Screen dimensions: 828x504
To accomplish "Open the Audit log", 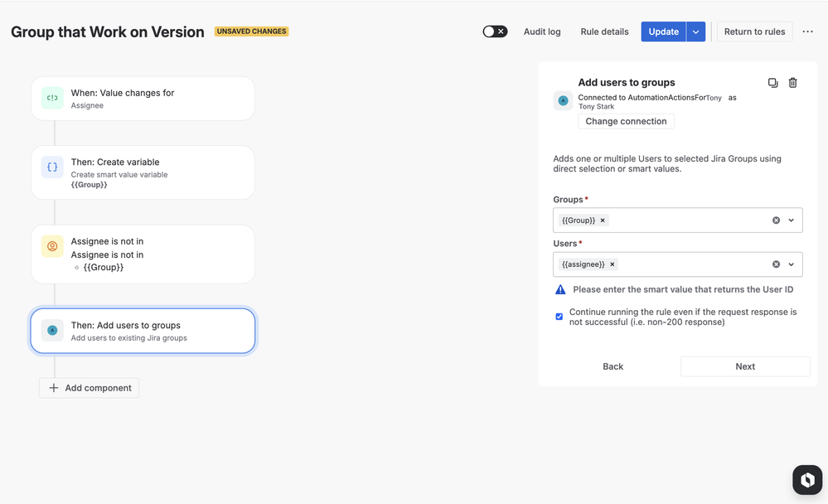I will 542,31.
